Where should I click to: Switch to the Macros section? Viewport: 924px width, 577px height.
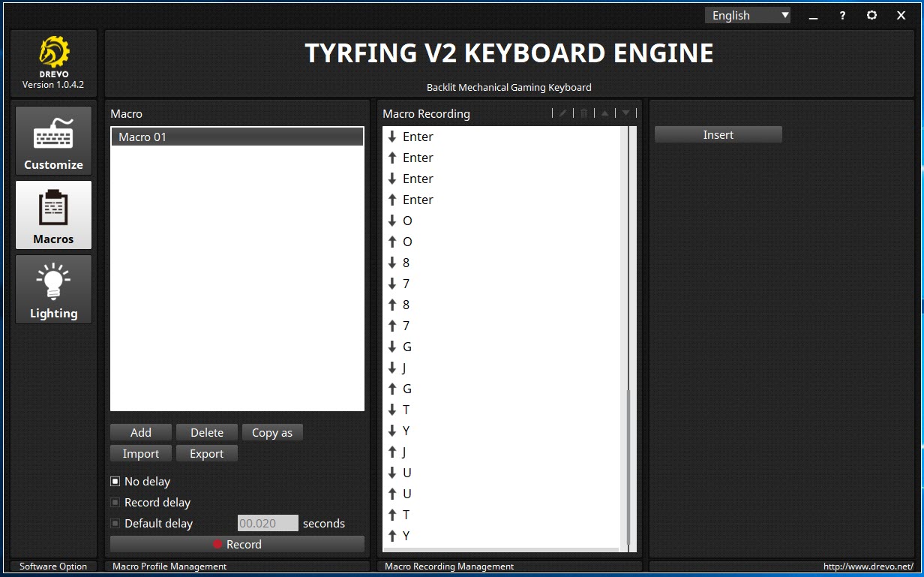pos(53,215)
